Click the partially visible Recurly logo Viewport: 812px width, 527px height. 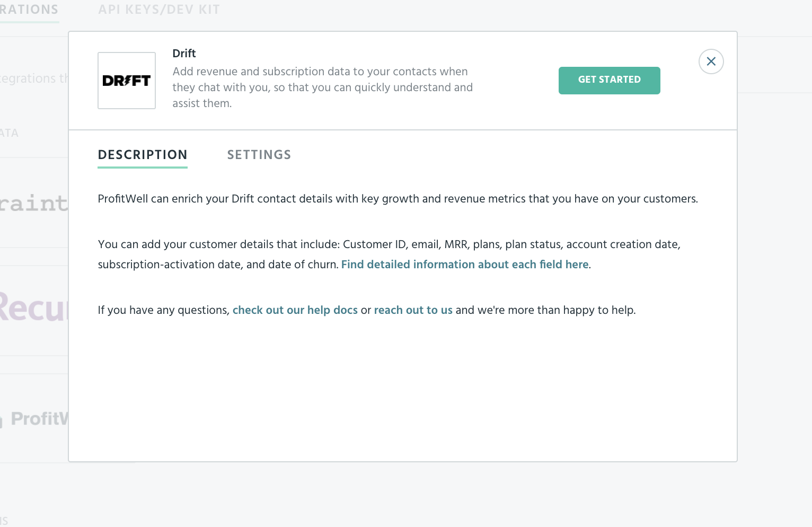[x=34, y=308]
